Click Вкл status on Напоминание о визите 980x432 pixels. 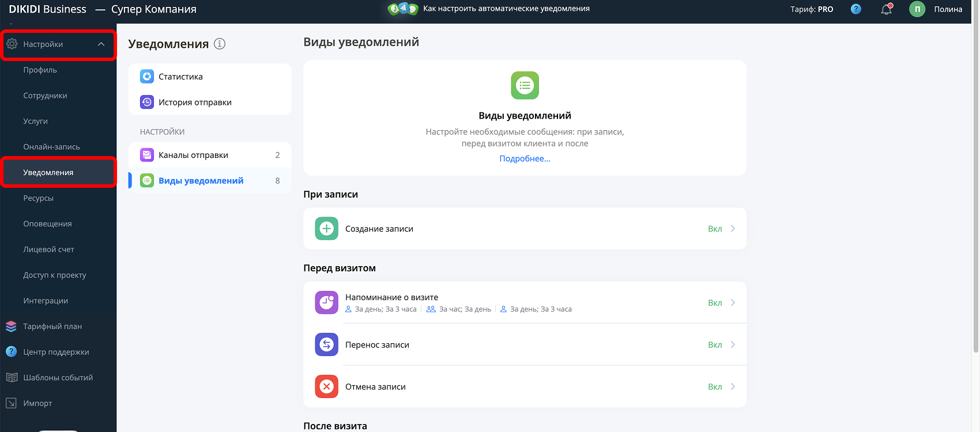(715, 303)
